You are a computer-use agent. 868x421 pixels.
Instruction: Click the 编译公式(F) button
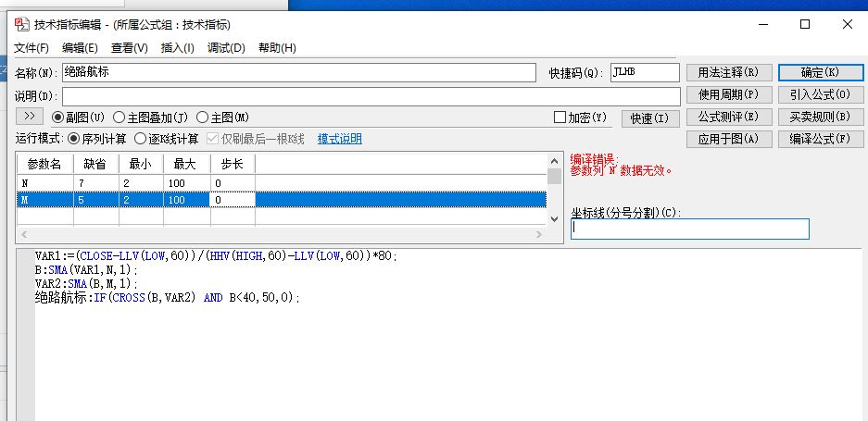pos(821,139)
